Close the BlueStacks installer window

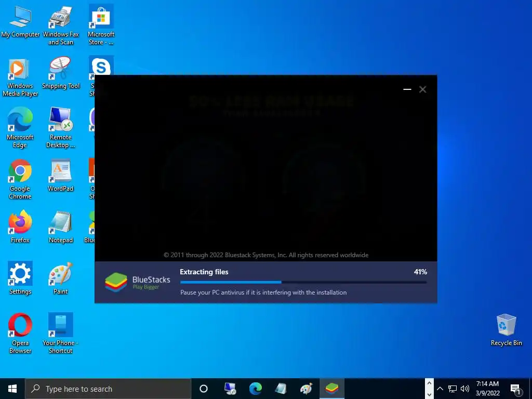point(422,89)
